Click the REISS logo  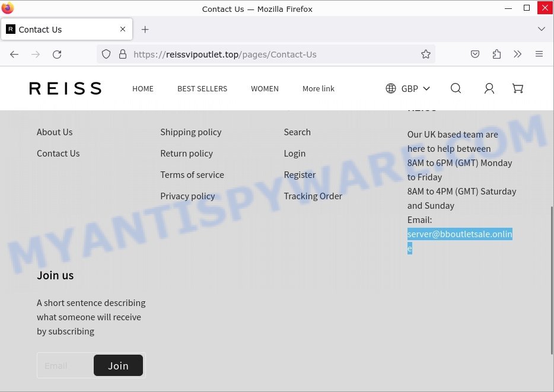65,88
